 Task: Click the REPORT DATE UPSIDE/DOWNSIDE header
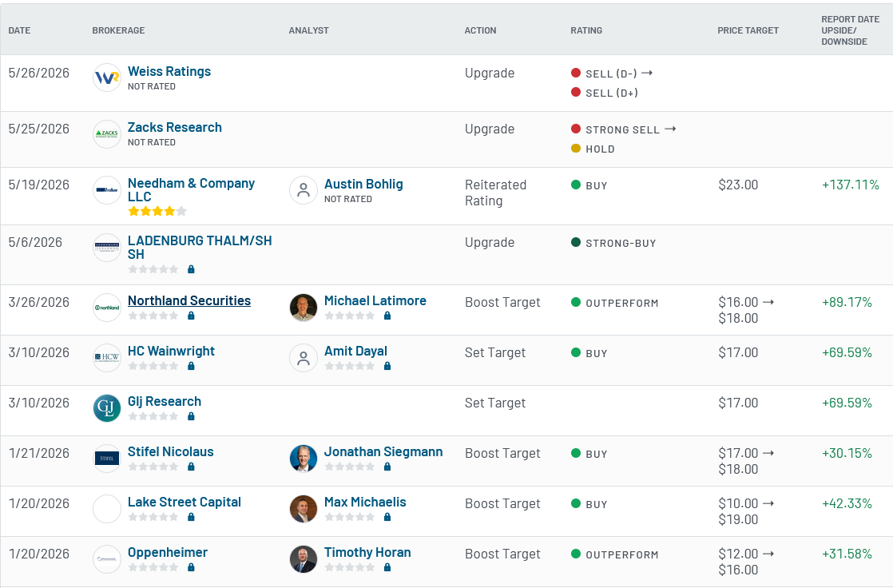[x=851, y=30]
